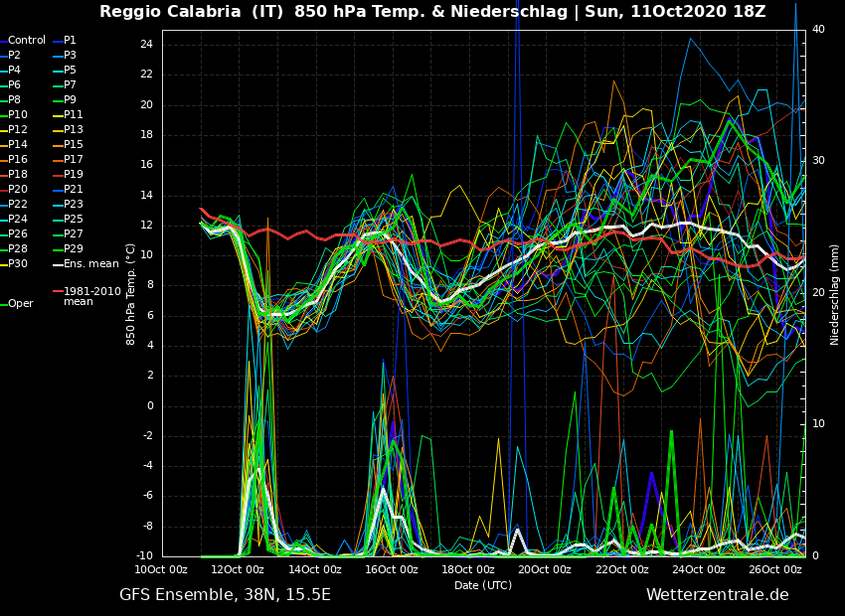Click the blue line swatch beside 'P1'
This screenshot has height=616, width=845.
58,41
